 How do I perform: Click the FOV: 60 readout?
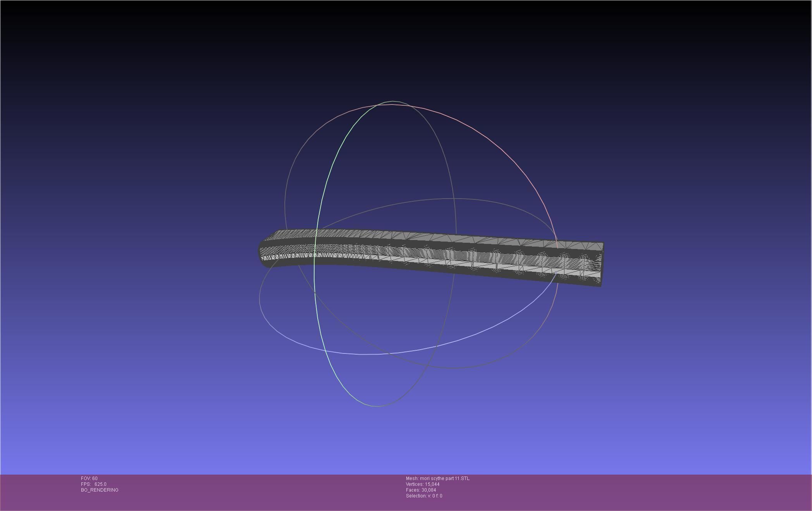pos(89,478)
